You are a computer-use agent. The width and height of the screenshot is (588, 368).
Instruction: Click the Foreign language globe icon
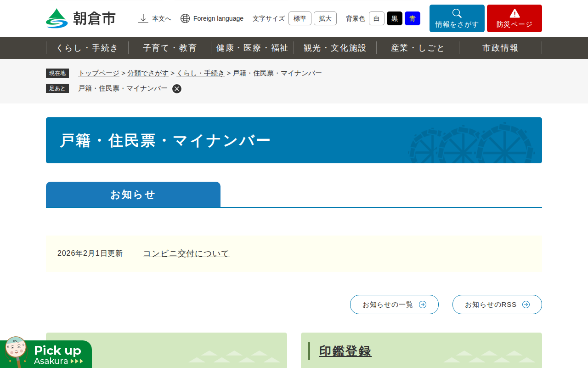point(185,18)
